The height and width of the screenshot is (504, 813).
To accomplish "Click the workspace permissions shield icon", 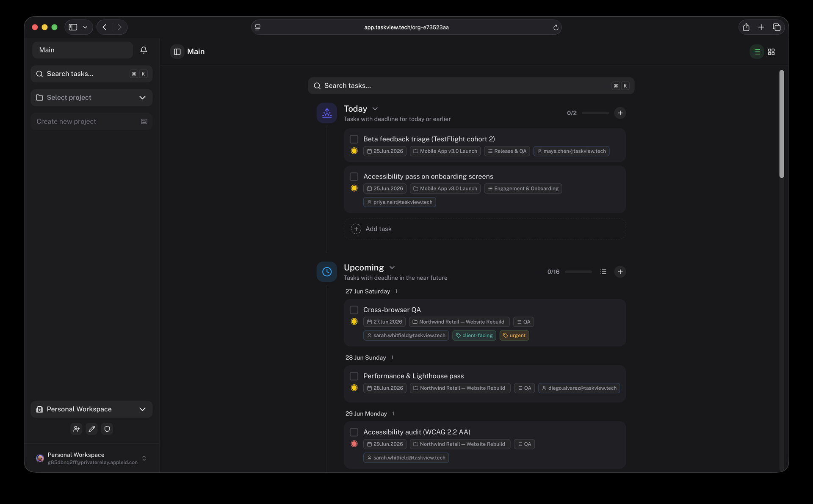I will [x=107, y=429].
